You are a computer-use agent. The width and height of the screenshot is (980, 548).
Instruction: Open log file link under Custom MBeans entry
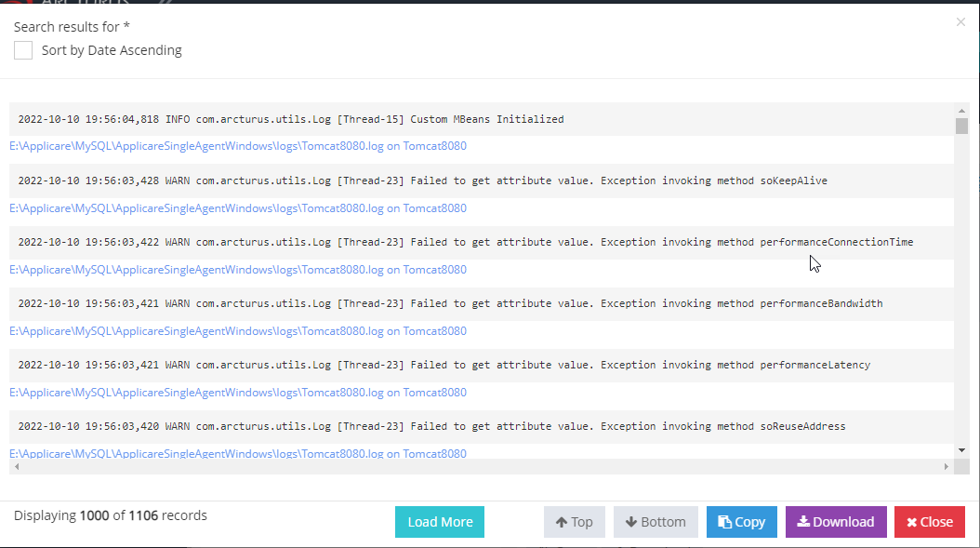(238, 146)
